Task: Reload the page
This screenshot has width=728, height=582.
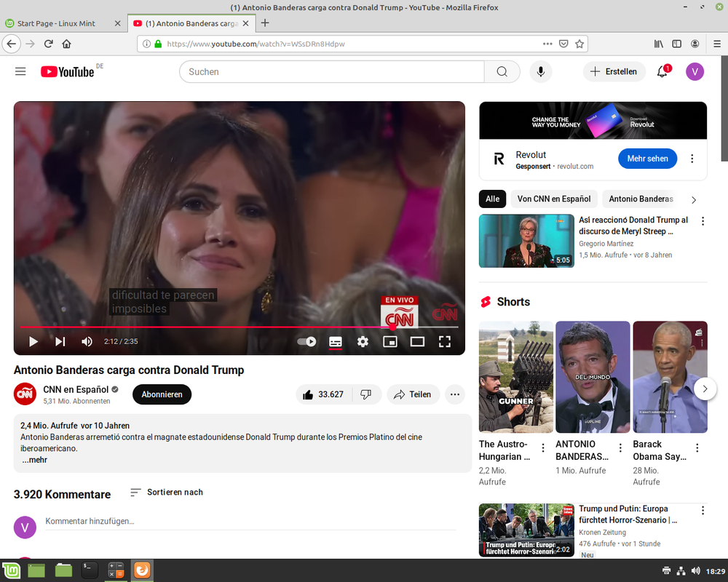Action: click(x=48, y=44)
